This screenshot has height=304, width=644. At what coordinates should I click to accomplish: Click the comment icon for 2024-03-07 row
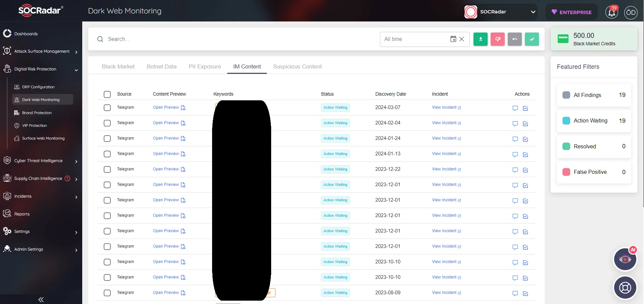[515, 108]
